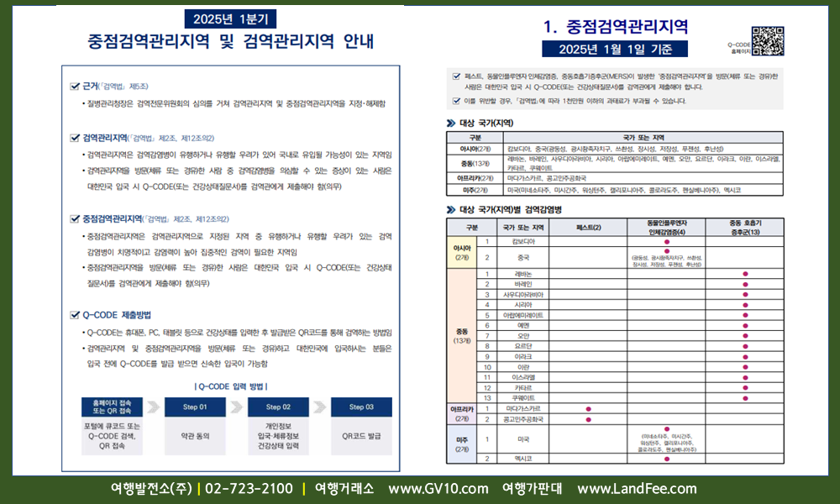
Task: Click the 마다가스카르 dot under 페스트 column
Action: tap(588, 408)
